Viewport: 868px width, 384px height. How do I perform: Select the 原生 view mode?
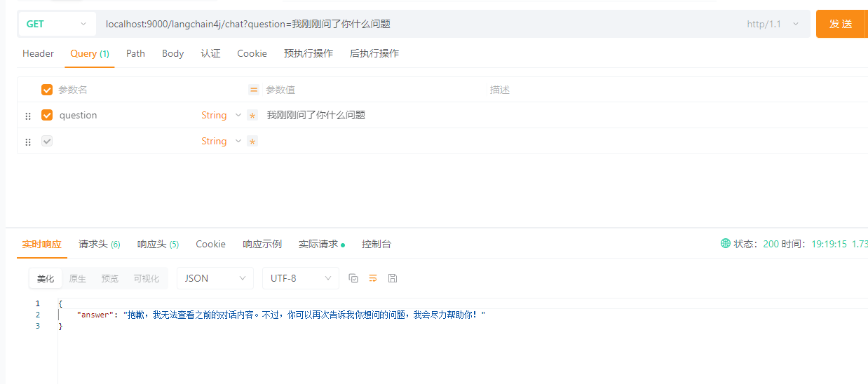[x=78, y=278]
